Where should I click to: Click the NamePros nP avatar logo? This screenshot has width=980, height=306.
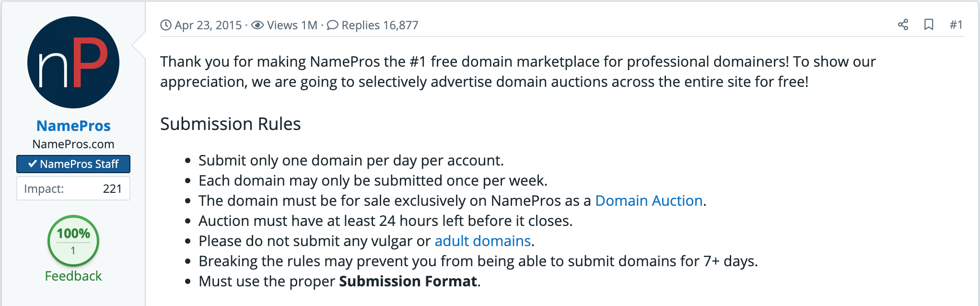(73, 62)
